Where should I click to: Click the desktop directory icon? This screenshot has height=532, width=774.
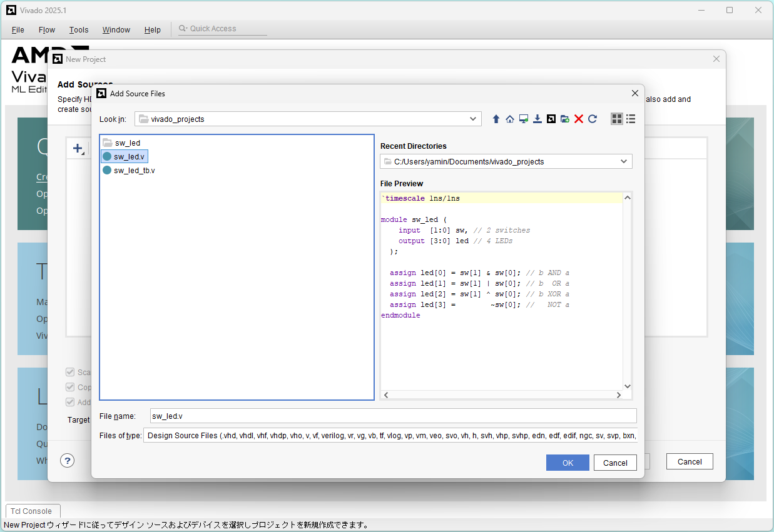524,119
